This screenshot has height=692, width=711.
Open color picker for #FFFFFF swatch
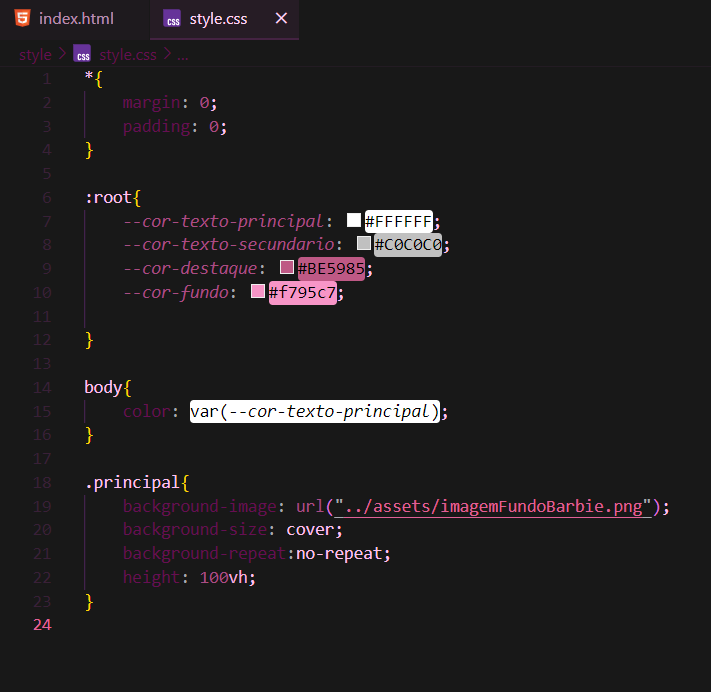354,220
